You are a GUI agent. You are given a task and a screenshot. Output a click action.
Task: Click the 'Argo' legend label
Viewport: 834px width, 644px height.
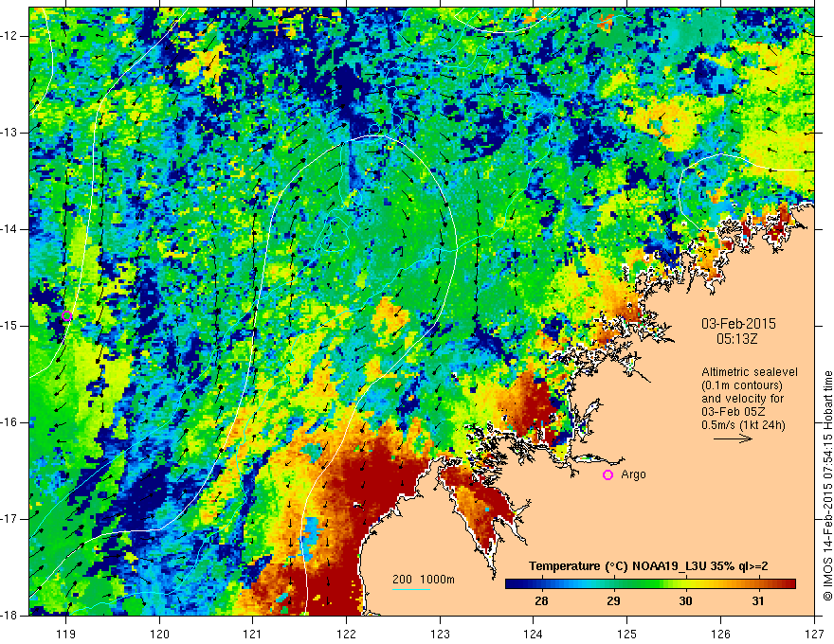pyautogui.click(x=633, y=474)
